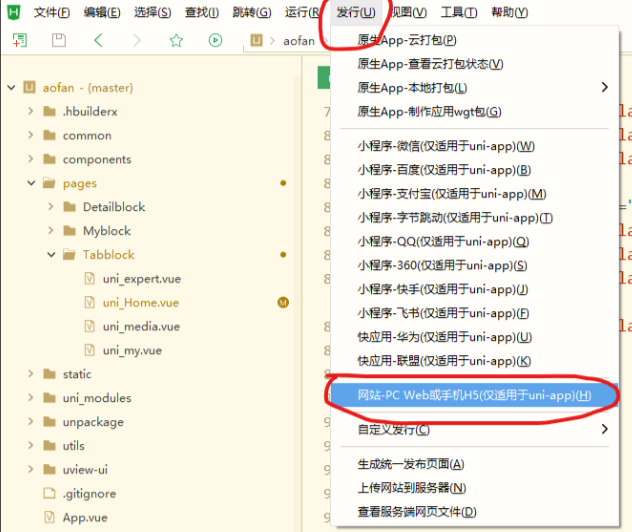Expand the Detailblock folder
This screenshot has height=532, width=632.
pos(51,207)
